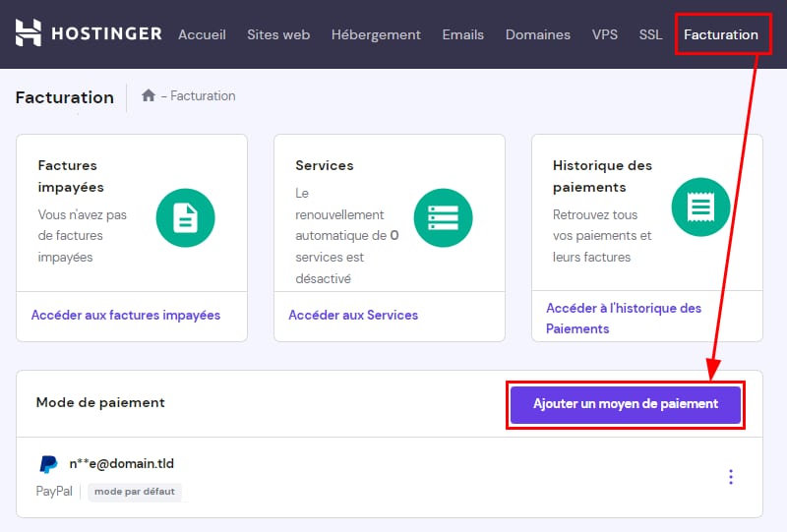Click the Hostinger logo icon
Viewport: 787px width, 532px height.
point(29,33)
